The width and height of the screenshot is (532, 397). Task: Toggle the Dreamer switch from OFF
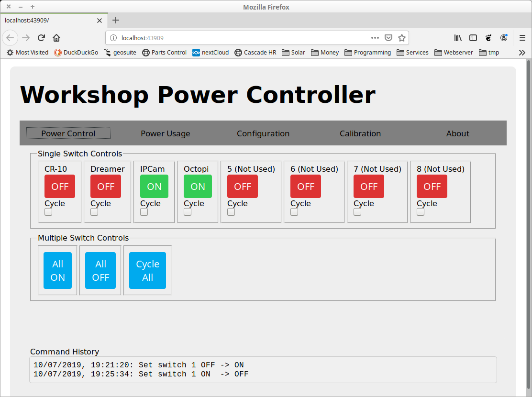tap(106, 186)
